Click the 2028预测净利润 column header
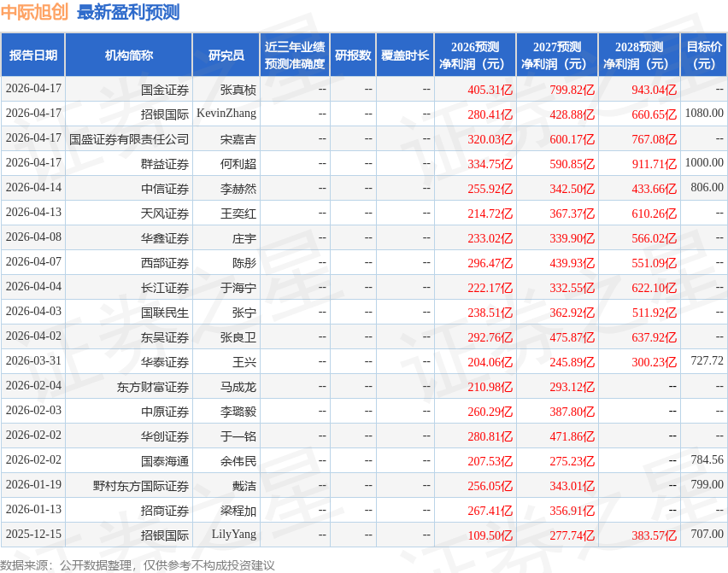728x573 pixels. (639, 55)
